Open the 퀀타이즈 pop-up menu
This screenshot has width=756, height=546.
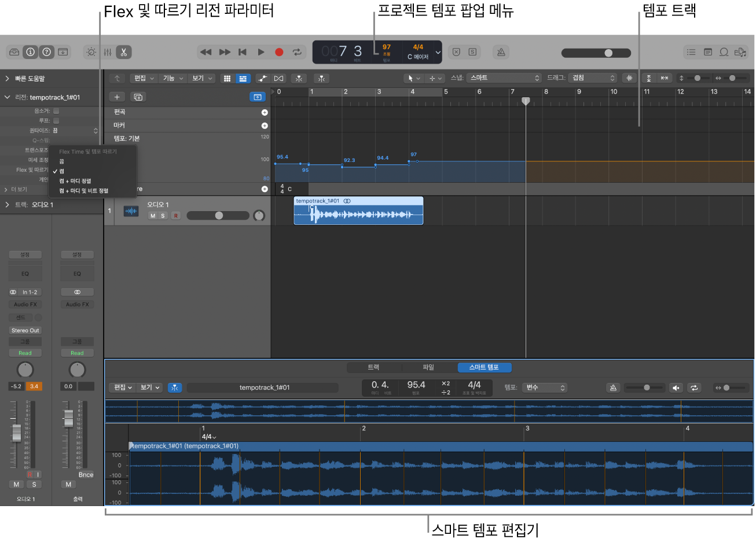(x=75, y=131)
